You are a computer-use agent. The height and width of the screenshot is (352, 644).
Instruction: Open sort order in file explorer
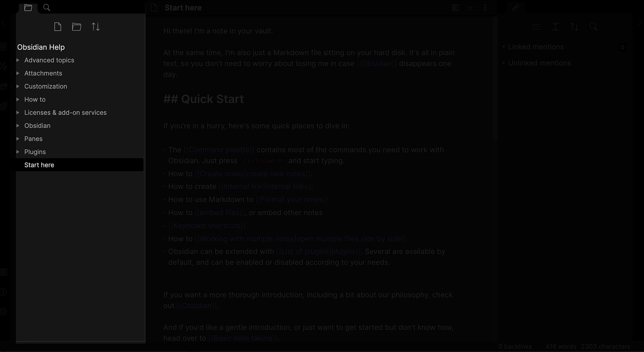tap(96, 27)
